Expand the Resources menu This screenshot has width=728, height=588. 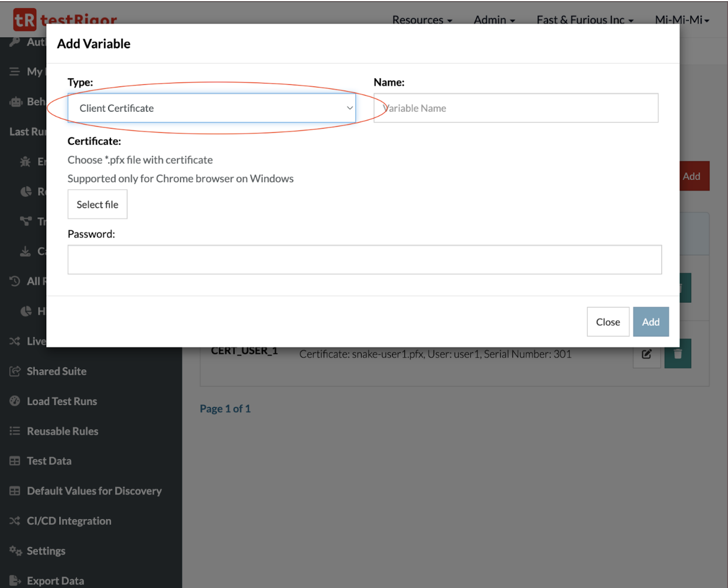coord(422,20)
